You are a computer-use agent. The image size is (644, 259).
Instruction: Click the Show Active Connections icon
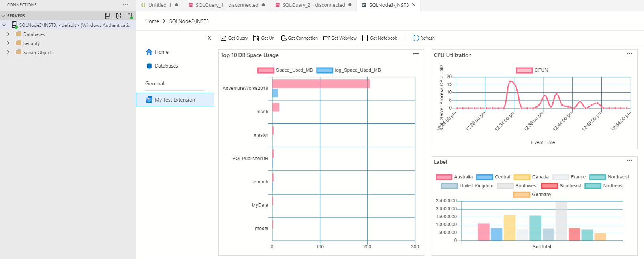pos(130,16)
